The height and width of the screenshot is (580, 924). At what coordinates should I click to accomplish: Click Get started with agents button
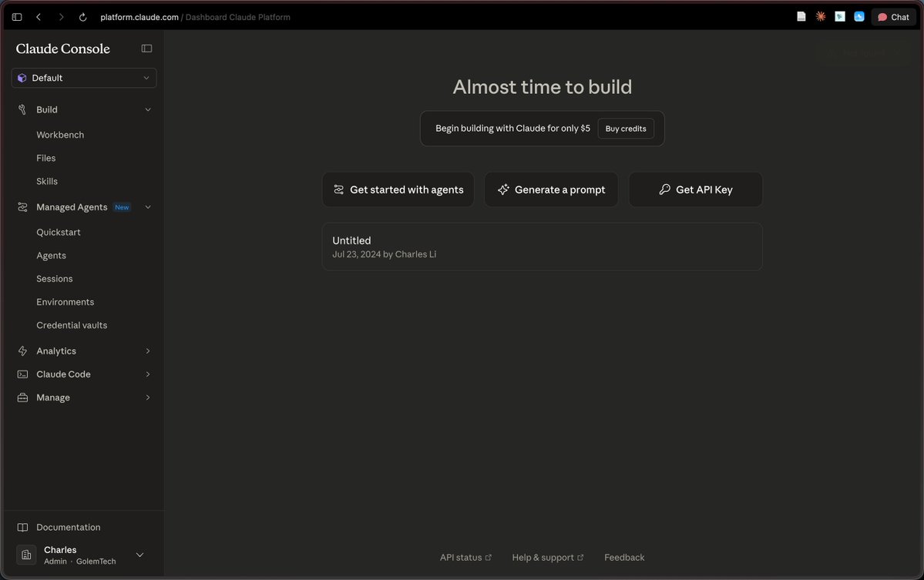(398, 189)
